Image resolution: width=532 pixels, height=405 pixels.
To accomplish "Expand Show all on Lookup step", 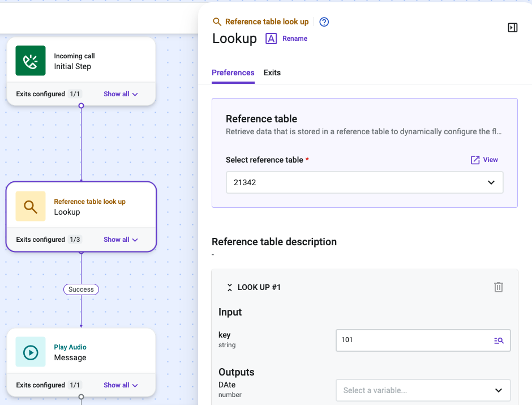I will [121, 240].
